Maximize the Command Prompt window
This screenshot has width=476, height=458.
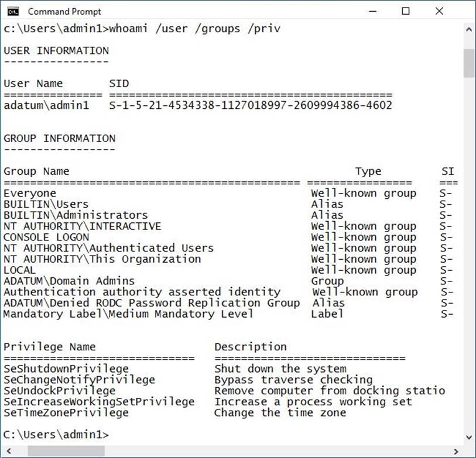pos(406,11)
